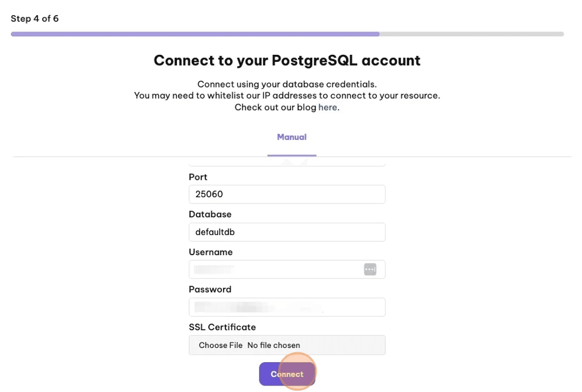The width and height of the screenshot is (582, 392).
Task: Switch to the Manual tab
Action: pos(292,137)
